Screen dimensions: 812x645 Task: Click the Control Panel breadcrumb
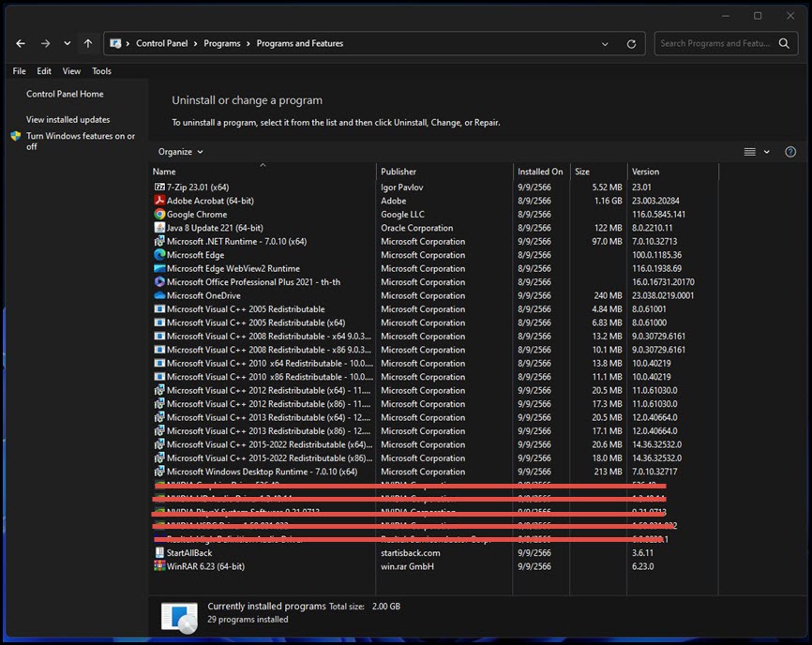point(161,43)
